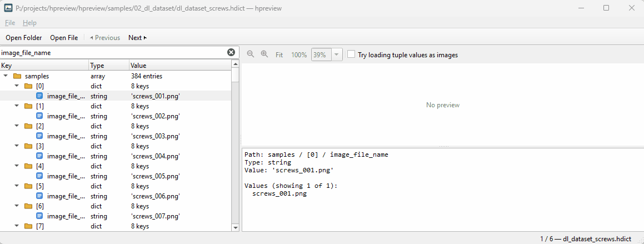This screenshot has height=244, width=644.
Task: Collapse the [3] dict node
Action: click(x=17, y=146)
